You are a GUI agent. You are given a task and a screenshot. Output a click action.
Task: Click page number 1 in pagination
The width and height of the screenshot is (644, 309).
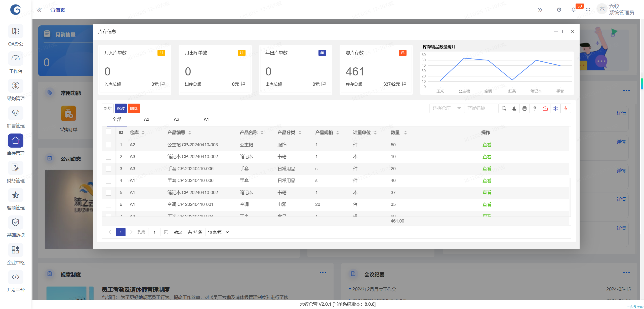[120, 232]
